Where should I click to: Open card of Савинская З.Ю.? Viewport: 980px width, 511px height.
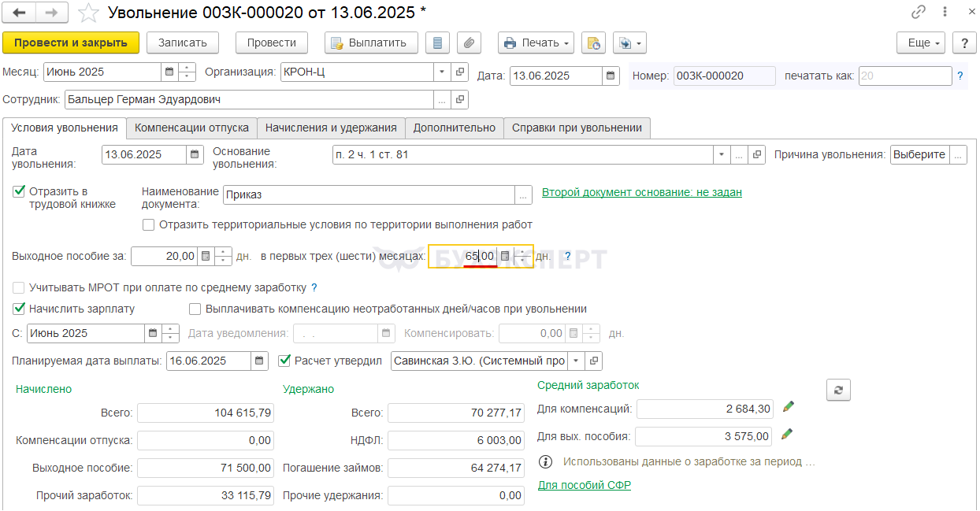coord(594,361)
